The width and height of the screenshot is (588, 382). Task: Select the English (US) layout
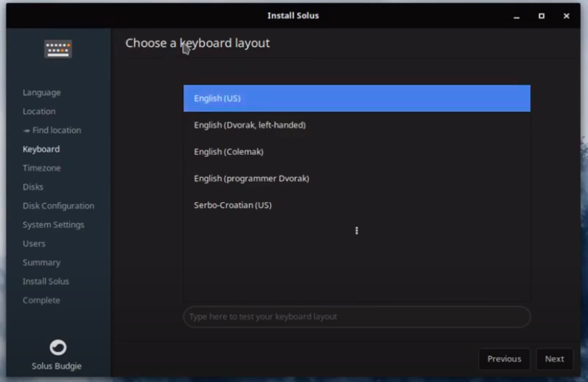(x=357, y=99)
